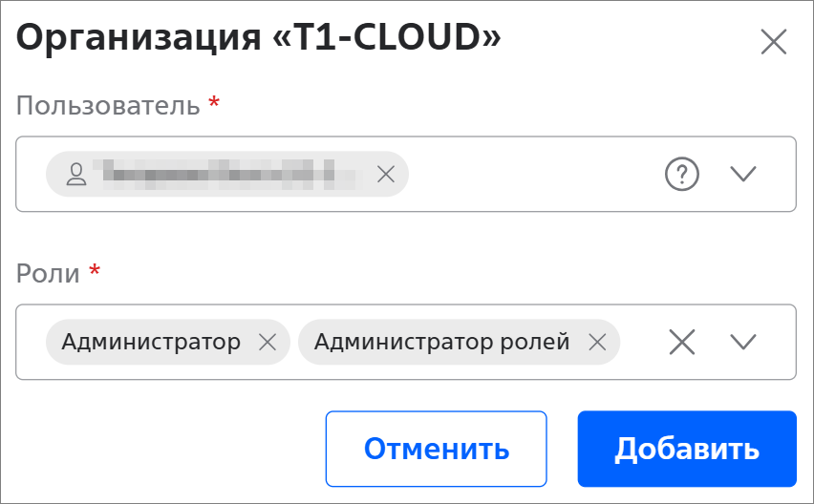This screenshot has width=814, height=504.
Task: Click the person icon in the user chip
Action: click(76, 174)
